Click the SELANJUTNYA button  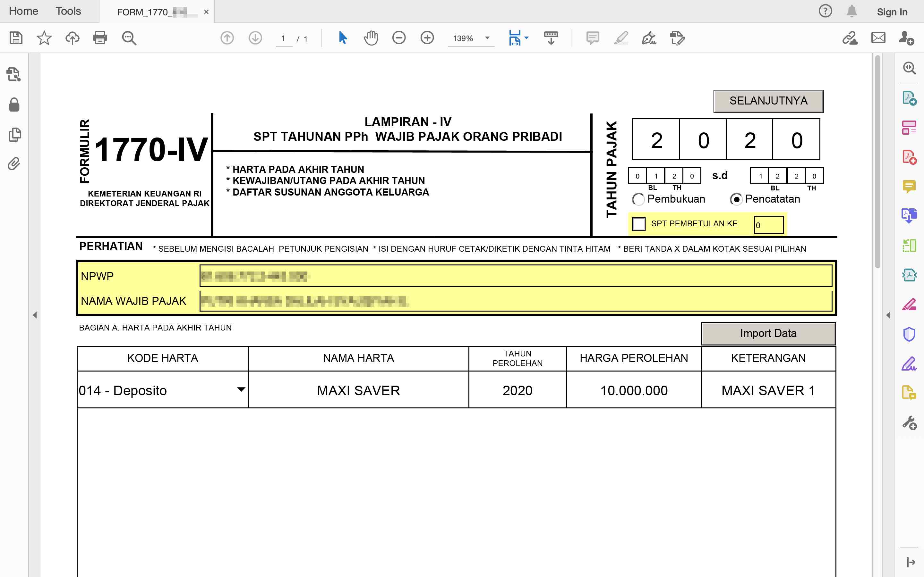click(768, 101)
